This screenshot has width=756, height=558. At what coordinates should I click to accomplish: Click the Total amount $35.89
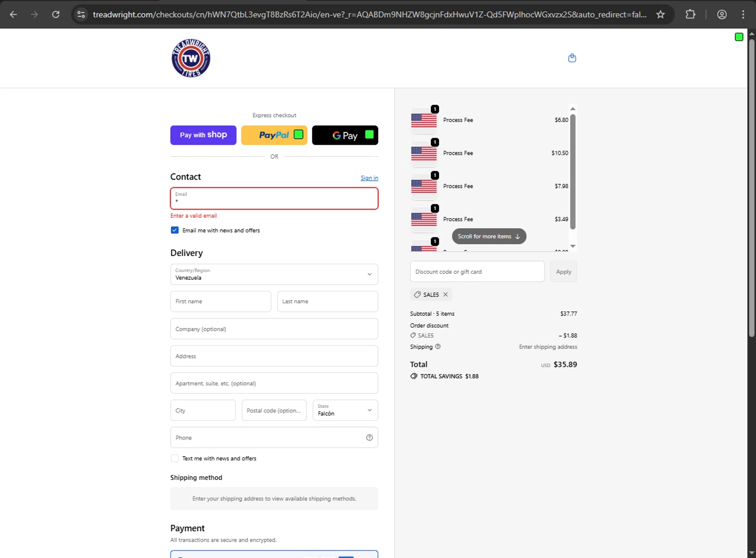coord(565,364)
